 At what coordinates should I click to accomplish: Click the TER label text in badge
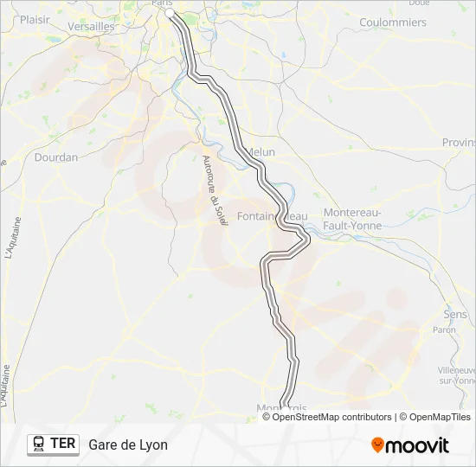click(x=63, y=443)
